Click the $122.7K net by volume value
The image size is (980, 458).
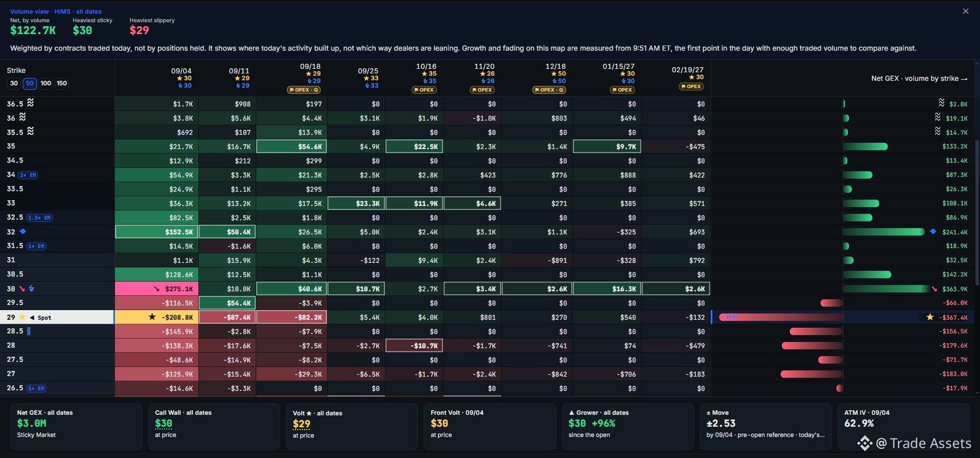coord(33,30)
